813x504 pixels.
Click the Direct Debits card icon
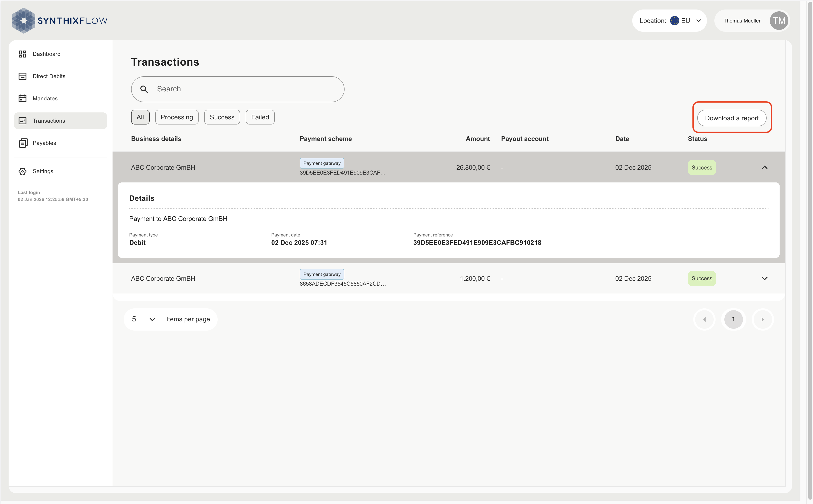tap(22, 76)
